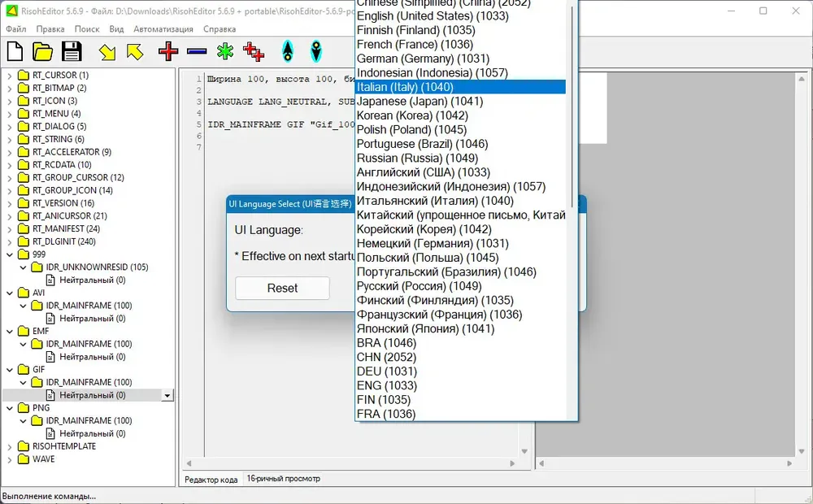
Task: Select Русский (Россия) (1049) entry
Action: tap(460, 286)
